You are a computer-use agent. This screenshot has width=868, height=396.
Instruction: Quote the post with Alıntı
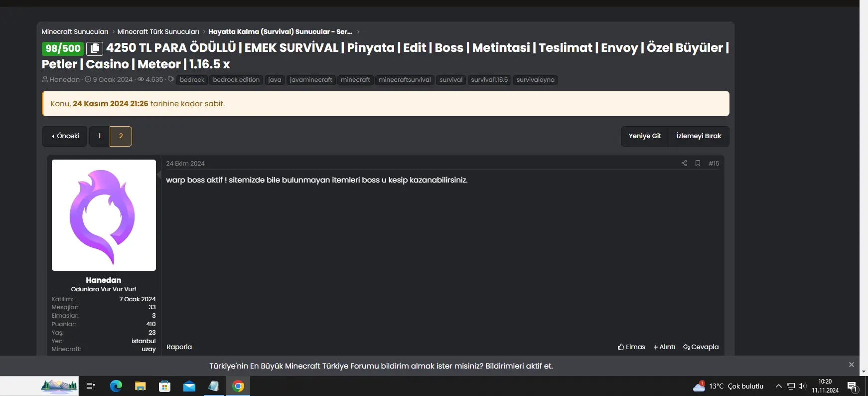[x=664, y=347]
